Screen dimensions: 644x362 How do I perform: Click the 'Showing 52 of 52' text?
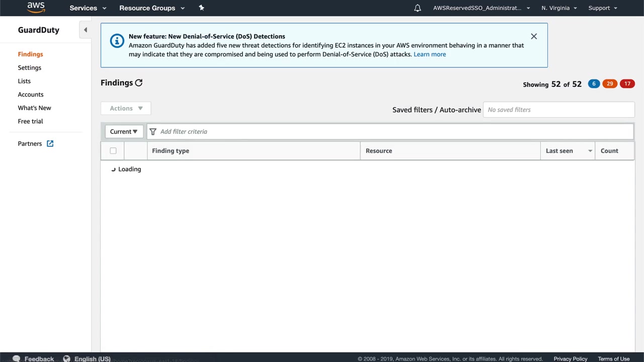pyautogui.click(x=552, y=84)
